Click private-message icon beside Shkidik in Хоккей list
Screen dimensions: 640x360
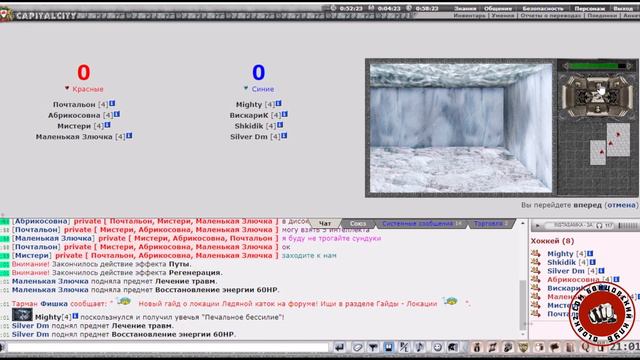click(x=536, y=262)
